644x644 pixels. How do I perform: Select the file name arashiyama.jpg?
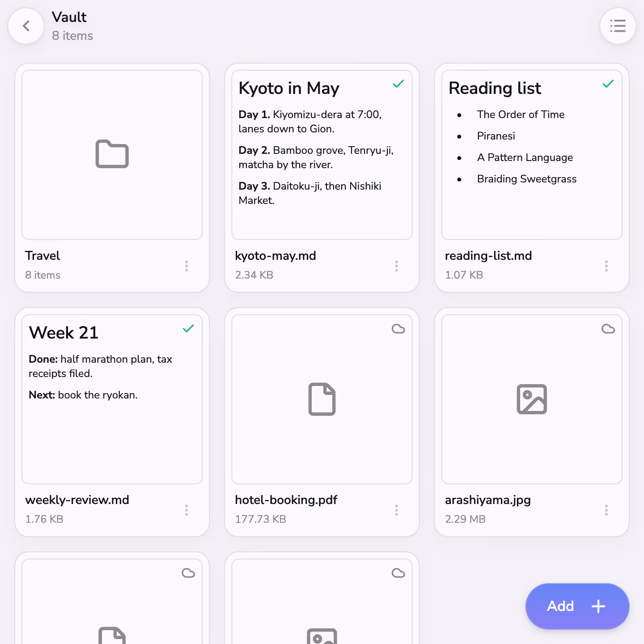(x=488, y=500)
